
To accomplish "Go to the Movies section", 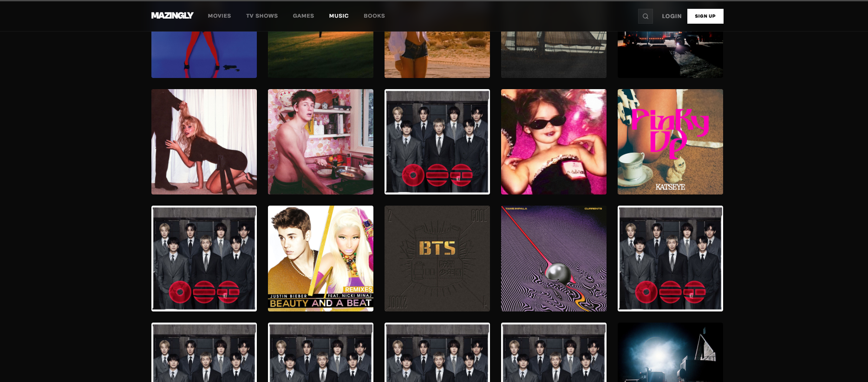I will 220,16.
